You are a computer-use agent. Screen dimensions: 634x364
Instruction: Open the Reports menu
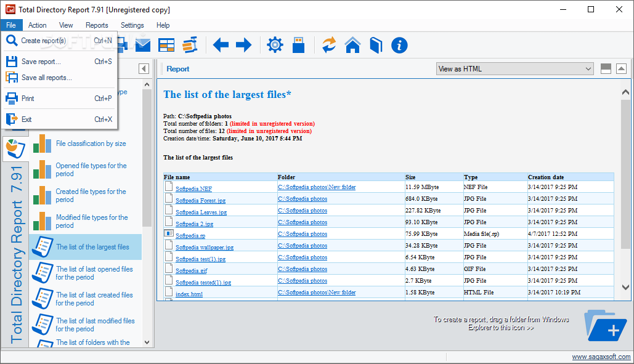pyautogui.click(x=97, y=25)
